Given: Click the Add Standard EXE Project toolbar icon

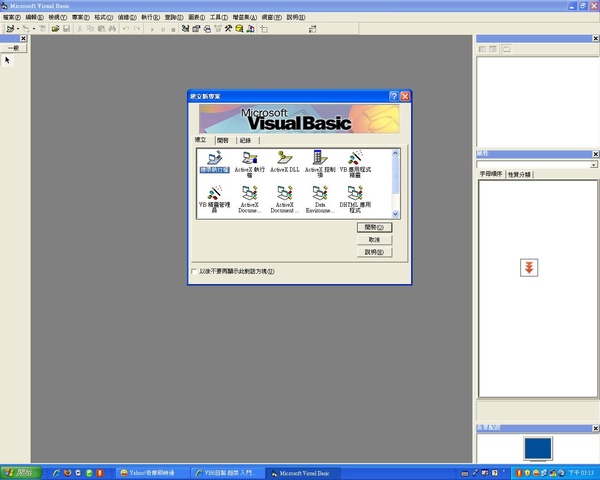Looking at the screenshot, I should coord(10,29).
